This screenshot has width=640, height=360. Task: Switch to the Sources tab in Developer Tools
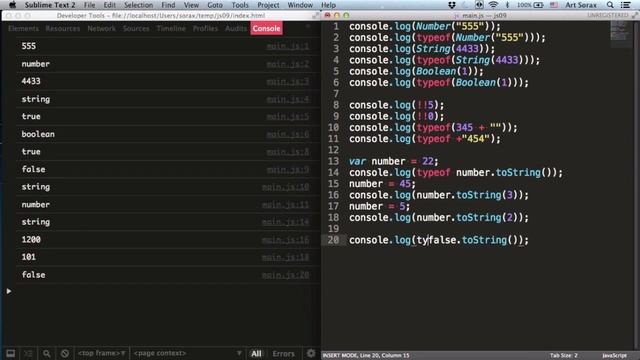click(x=136, y=29)
